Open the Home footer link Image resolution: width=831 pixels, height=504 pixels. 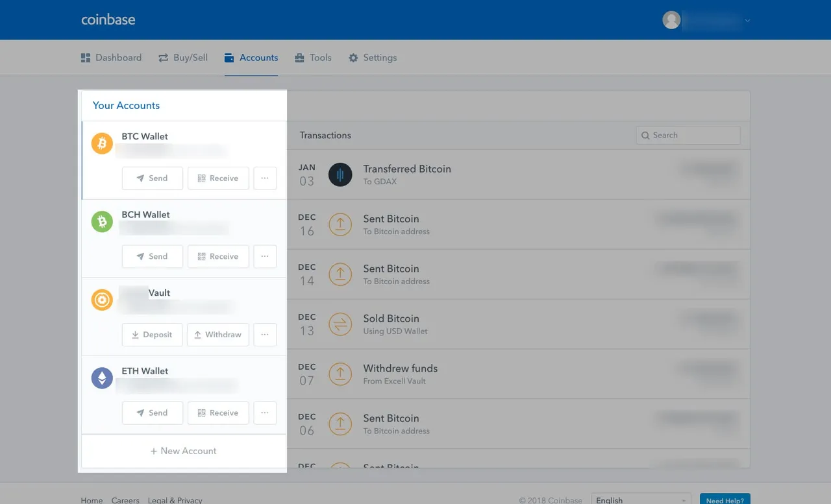pyautogui.click(x=92, y=500)
